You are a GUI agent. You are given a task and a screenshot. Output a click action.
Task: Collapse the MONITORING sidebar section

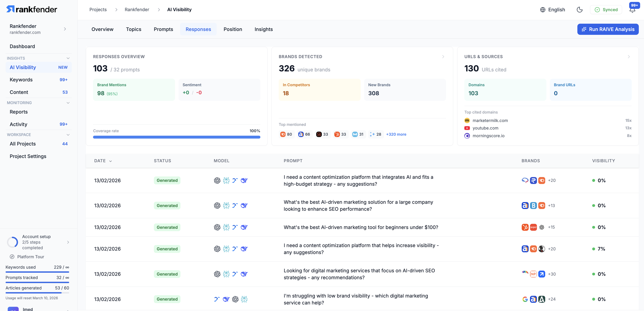click(68, 103)
